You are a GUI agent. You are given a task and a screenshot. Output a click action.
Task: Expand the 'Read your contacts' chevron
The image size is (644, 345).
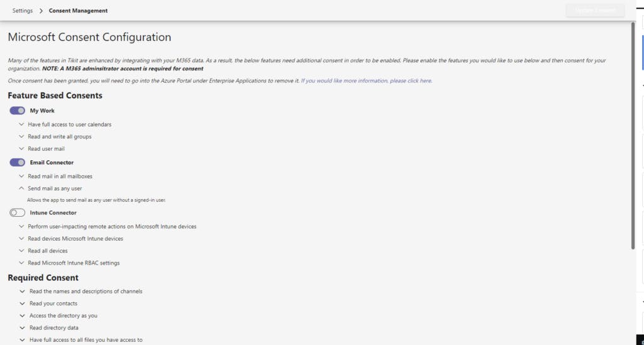[x=23, y=304]
